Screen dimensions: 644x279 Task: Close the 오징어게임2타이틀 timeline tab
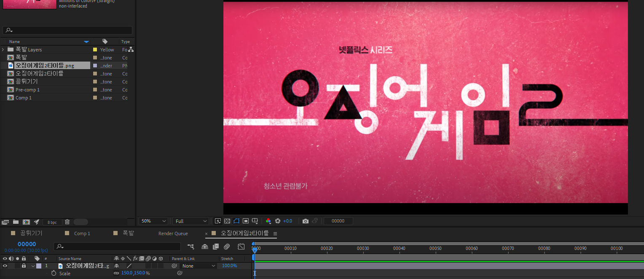(207, 233)
